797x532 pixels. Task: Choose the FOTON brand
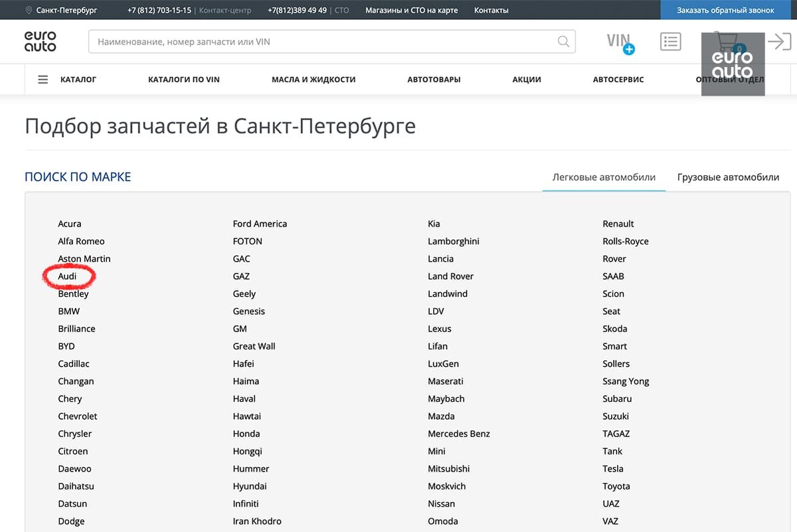click(248, 241)
